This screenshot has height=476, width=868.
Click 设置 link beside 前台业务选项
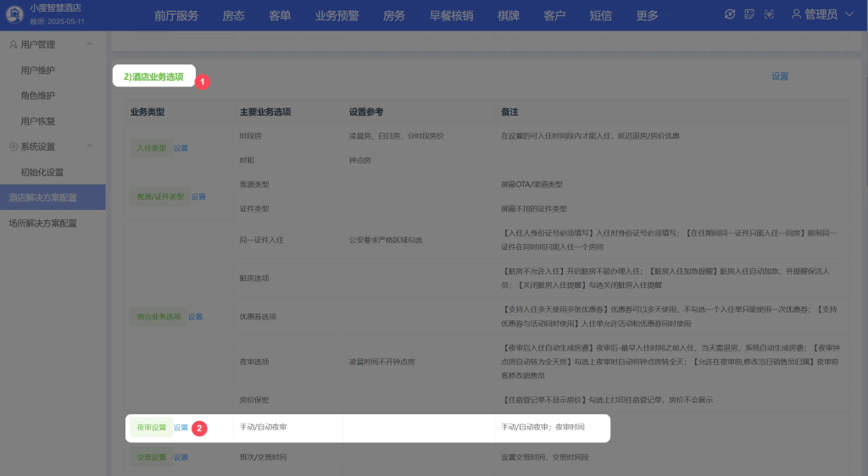pyautogui.click(x=196, y=317)
